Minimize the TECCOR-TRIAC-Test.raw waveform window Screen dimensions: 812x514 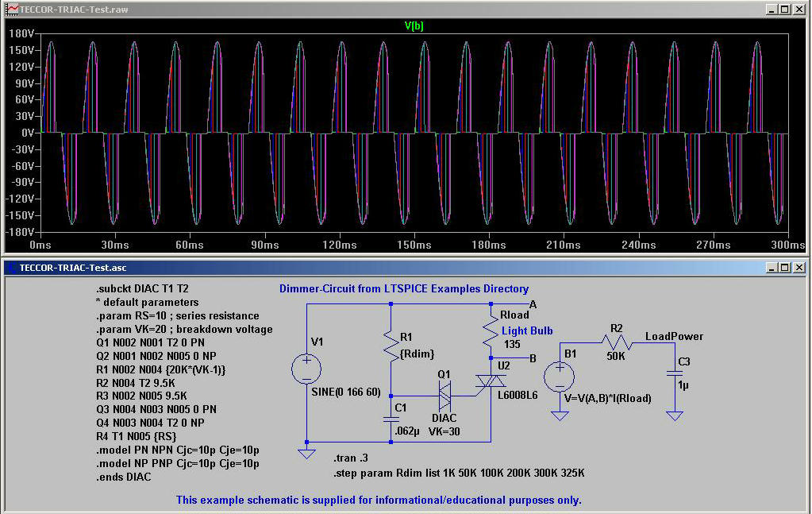pos(772,10)
